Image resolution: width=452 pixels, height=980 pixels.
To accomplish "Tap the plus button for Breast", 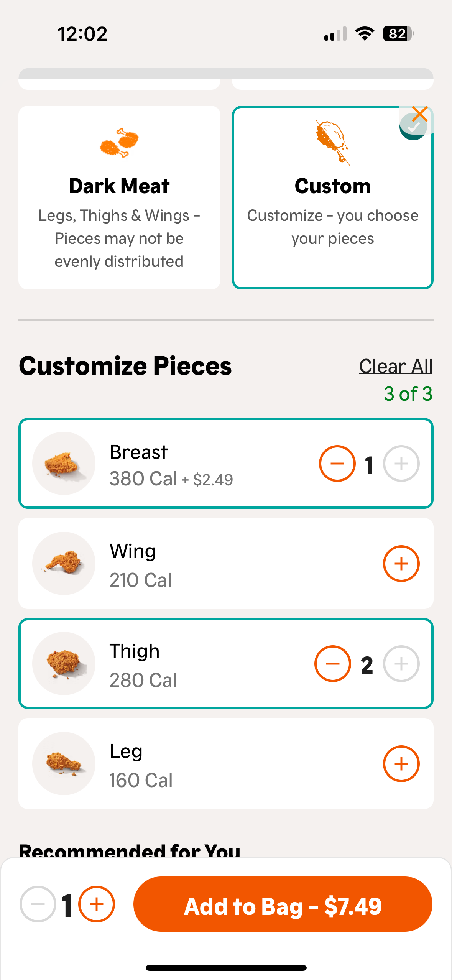I will (401, 464).
